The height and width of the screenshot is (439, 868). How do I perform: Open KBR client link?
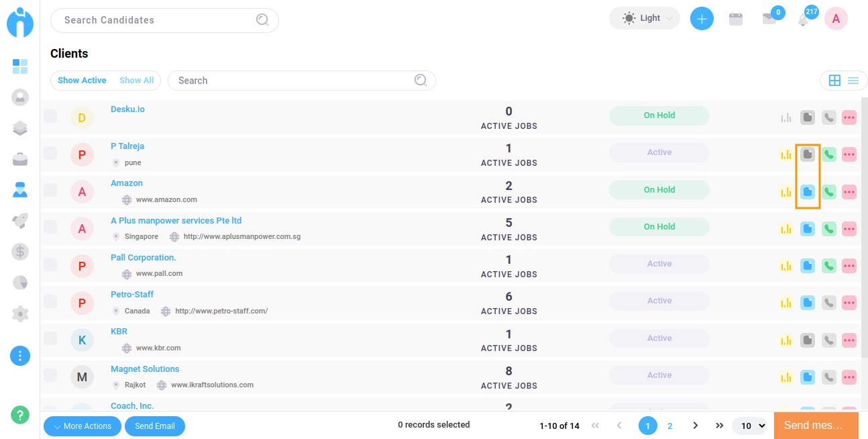point(119,332)
